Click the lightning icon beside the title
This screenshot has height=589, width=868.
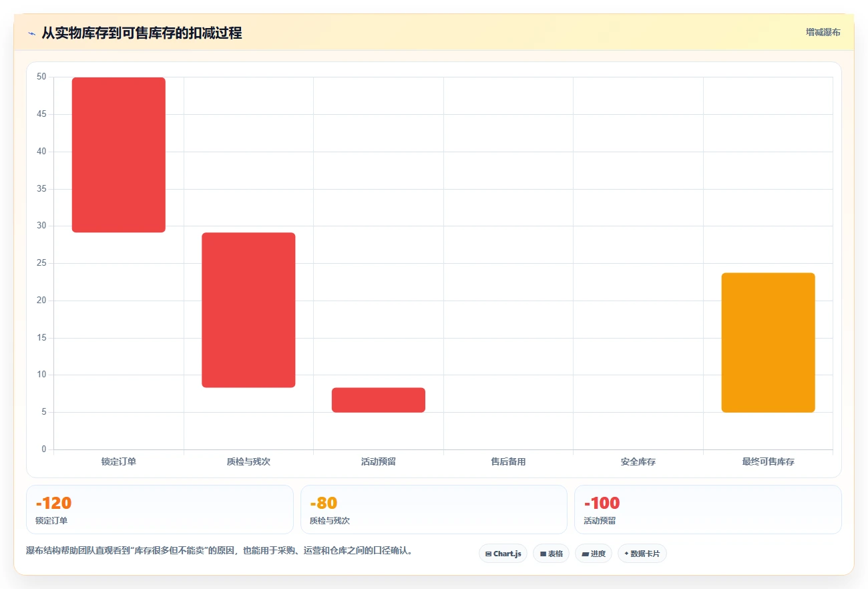click(31, 33)
